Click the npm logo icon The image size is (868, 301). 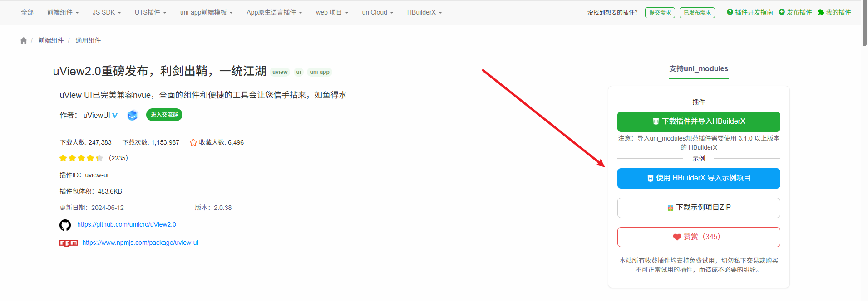[69, 243]
